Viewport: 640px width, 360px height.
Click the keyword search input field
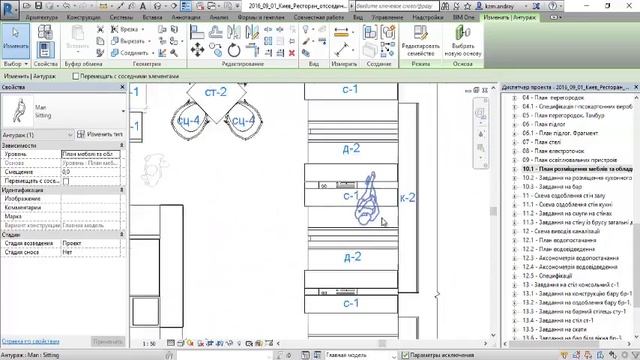[397, 6]
